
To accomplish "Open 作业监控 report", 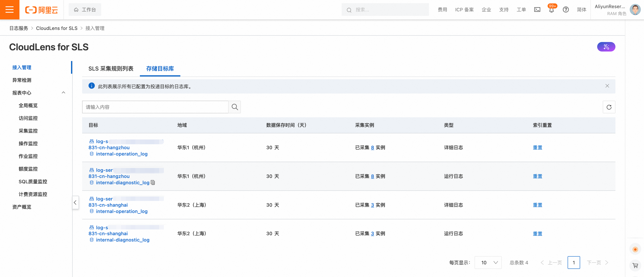I will click(28, 156).
